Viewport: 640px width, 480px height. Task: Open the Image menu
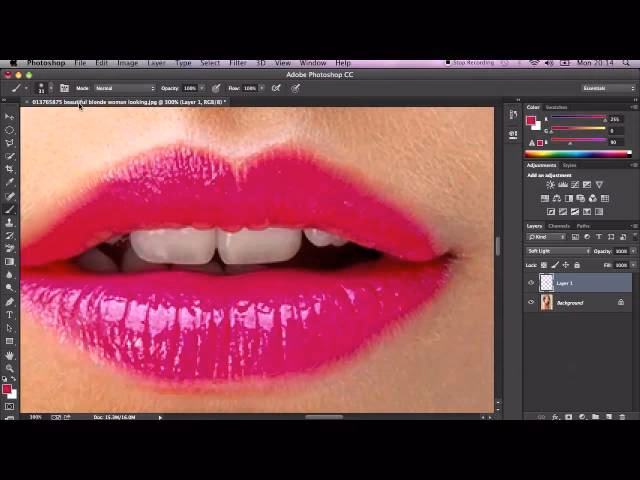click(127, 63)
